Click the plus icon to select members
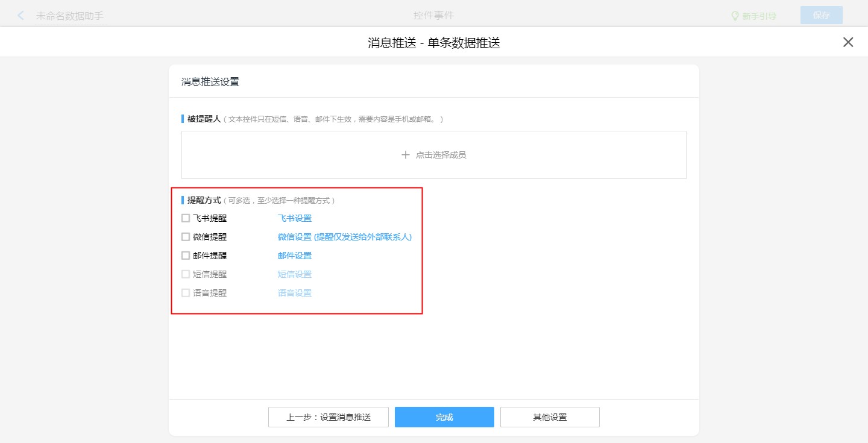 [406, 155]
